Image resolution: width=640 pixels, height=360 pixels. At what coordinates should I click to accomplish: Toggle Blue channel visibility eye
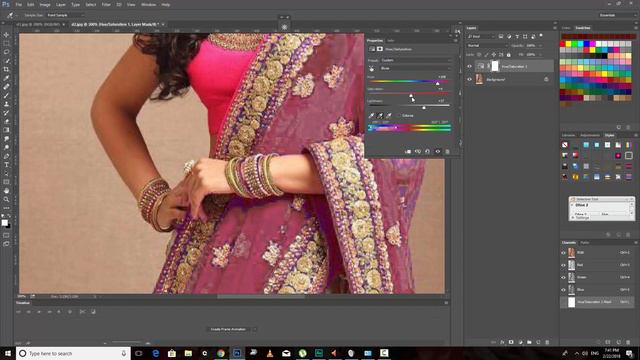(x=563, y=290)
